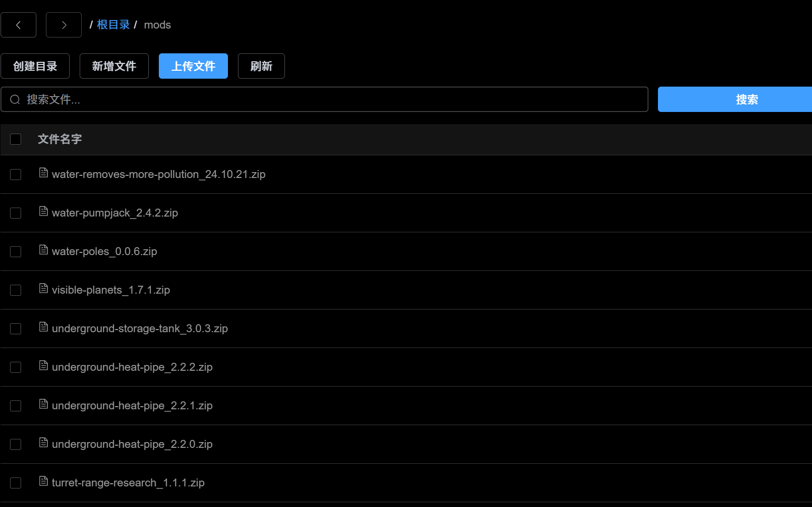Click the back navigation arrow button
812x507 pixels.
[18, 25]
